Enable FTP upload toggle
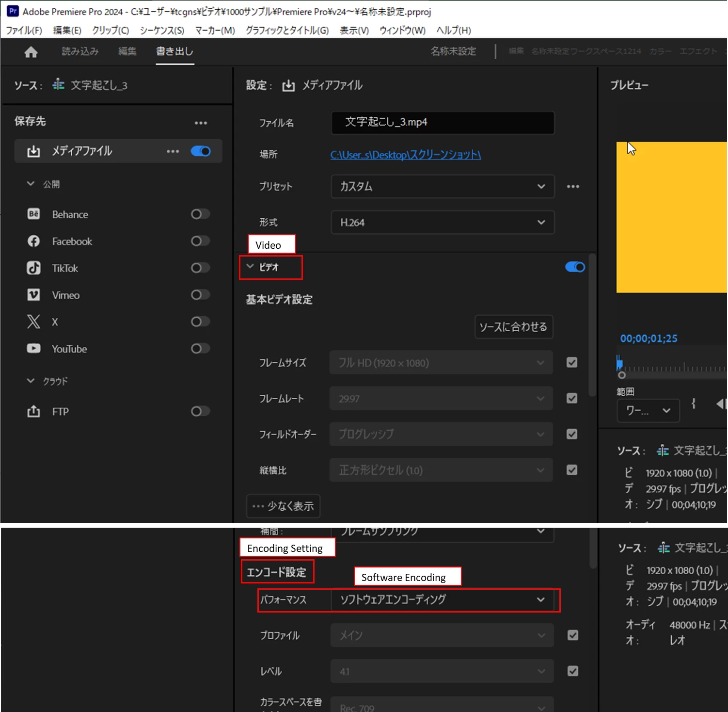Image resolution: width=728 pixels, height=712 pixels. 200,411
